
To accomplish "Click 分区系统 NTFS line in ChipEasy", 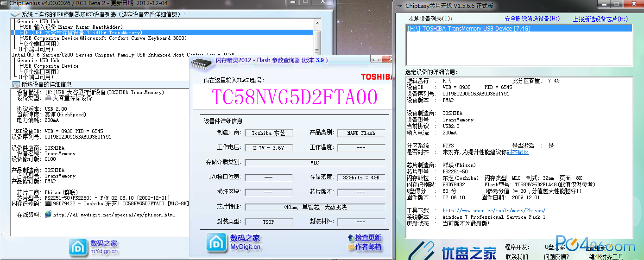I will (430, 146).
